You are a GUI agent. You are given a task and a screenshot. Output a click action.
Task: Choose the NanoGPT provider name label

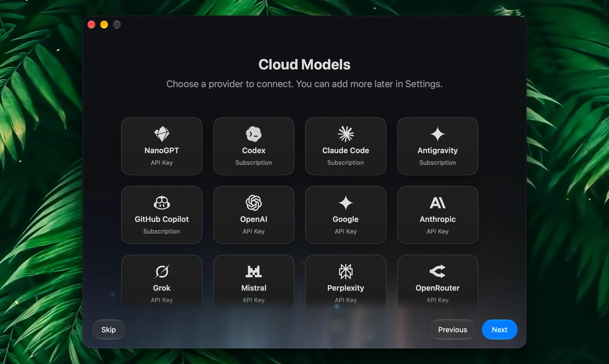[162, 150]
